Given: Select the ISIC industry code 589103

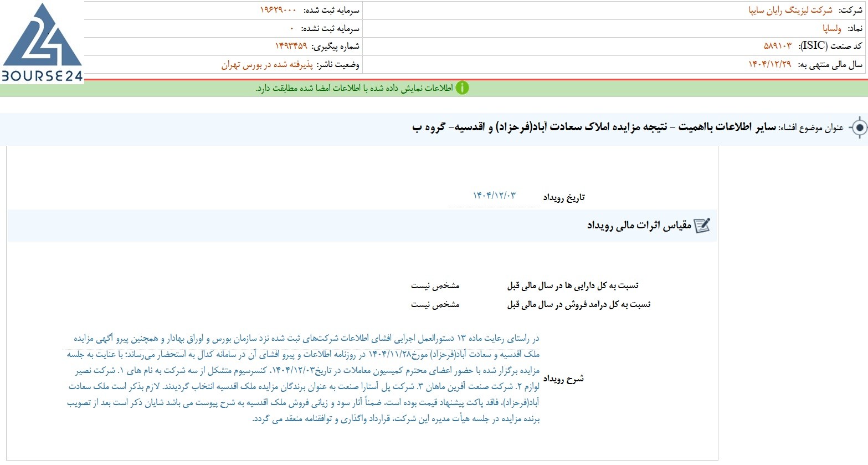Looking at the screenshot, I should click(x=778, y=46).
